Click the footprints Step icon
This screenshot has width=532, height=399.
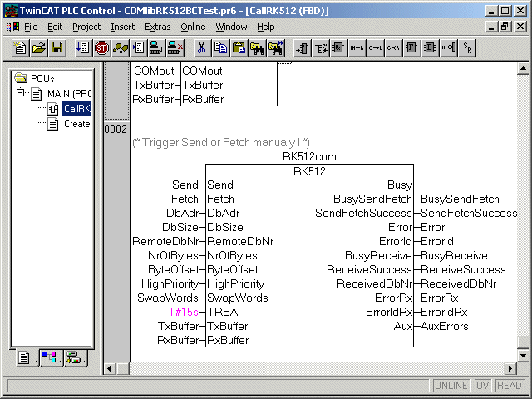click(120, 48)
